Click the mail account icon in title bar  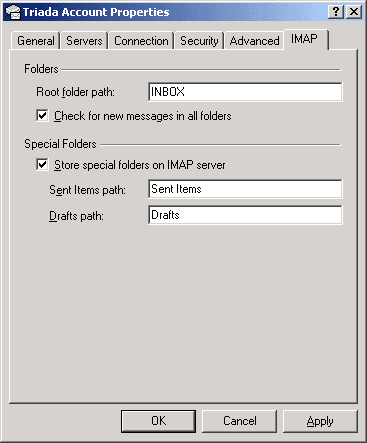coord(13,12)
